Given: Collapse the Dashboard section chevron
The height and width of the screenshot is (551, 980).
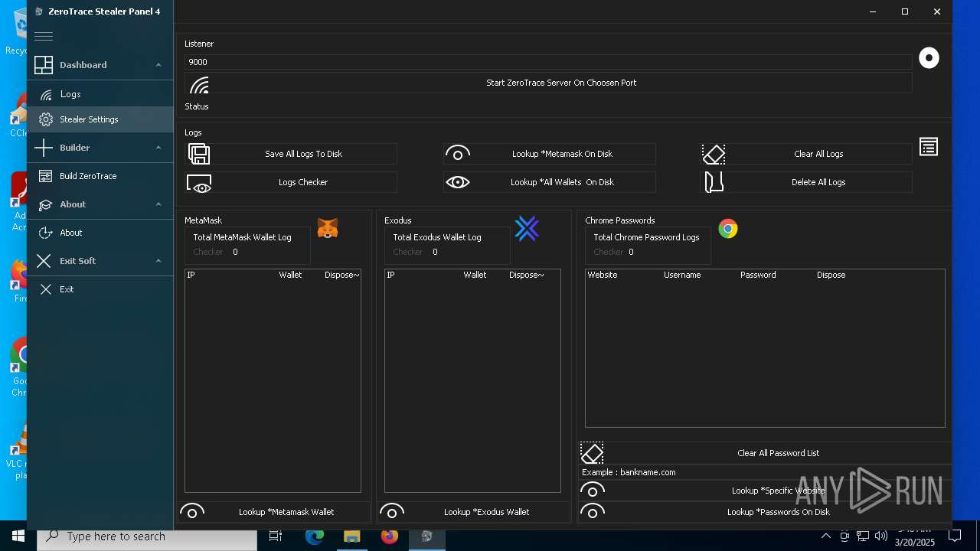Looking at the screenshot, I should [x=158, y=65].
